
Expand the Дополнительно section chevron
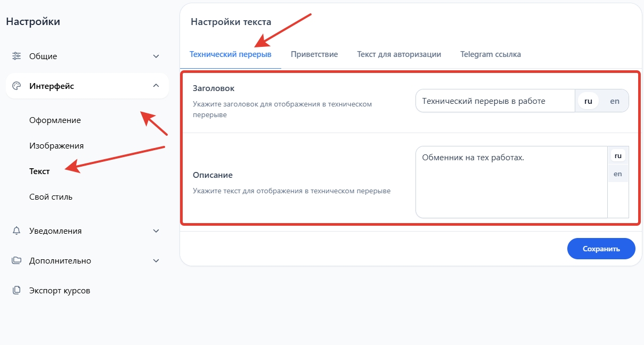coord(156,261)
